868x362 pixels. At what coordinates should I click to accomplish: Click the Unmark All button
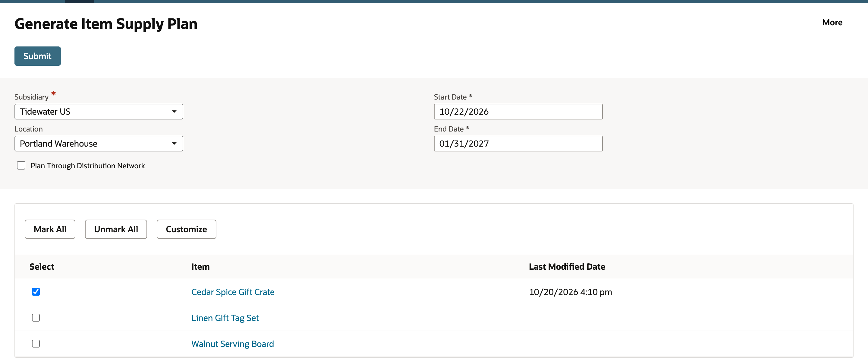coord(116,229)
